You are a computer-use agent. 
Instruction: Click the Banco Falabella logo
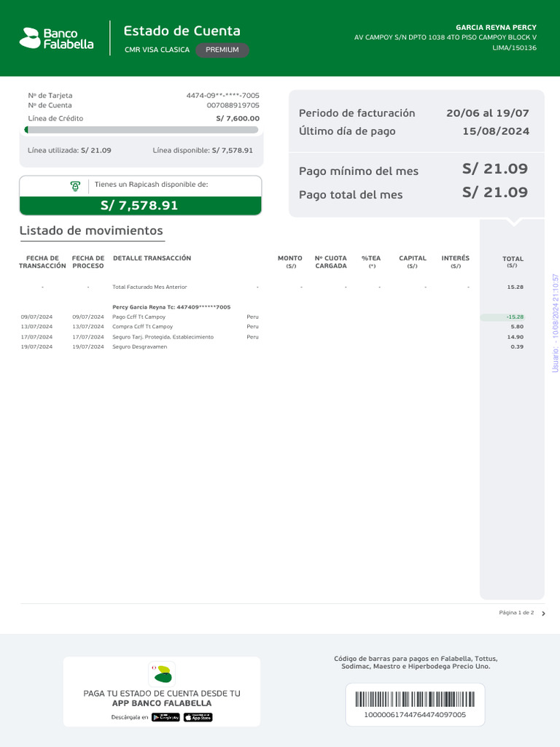pos(57,38)
